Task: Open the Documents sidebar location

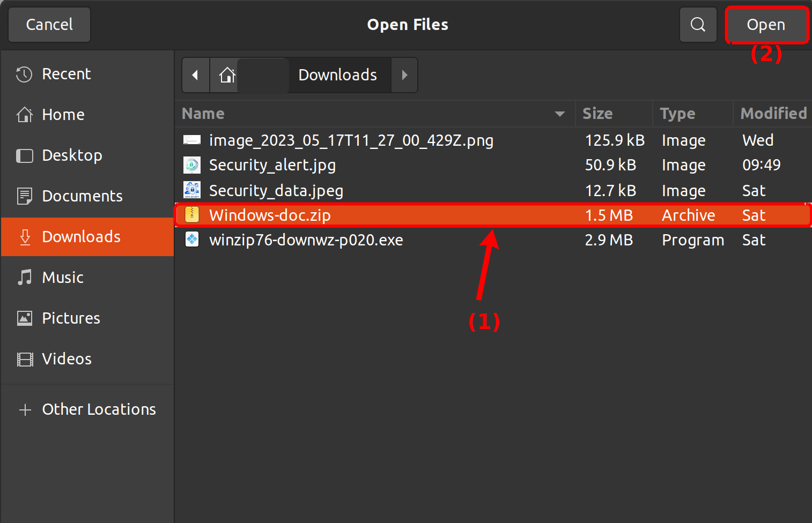Action: 82,196
